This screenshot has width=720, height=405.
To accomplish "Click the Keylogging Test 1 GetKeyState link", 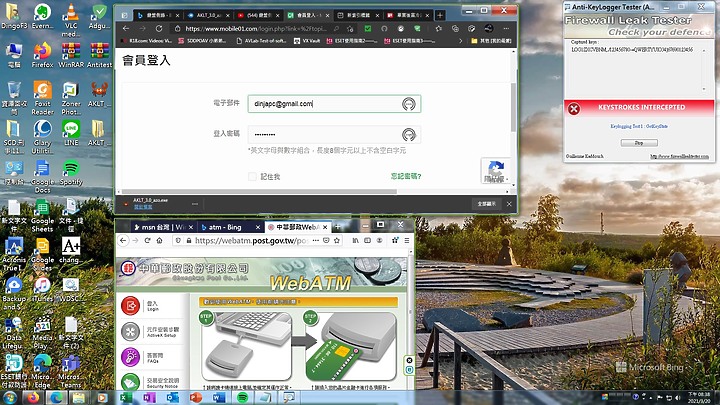I will coord(639,126).
